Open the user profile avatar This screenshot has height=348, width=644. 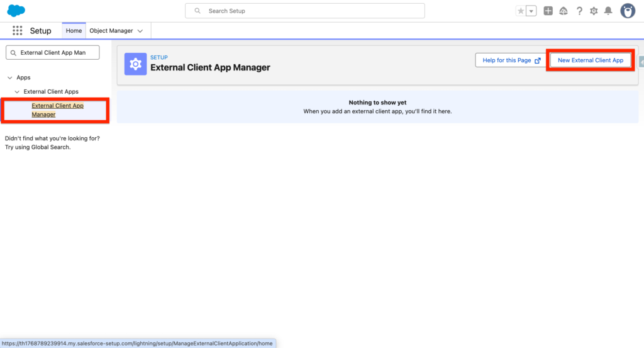628,11
